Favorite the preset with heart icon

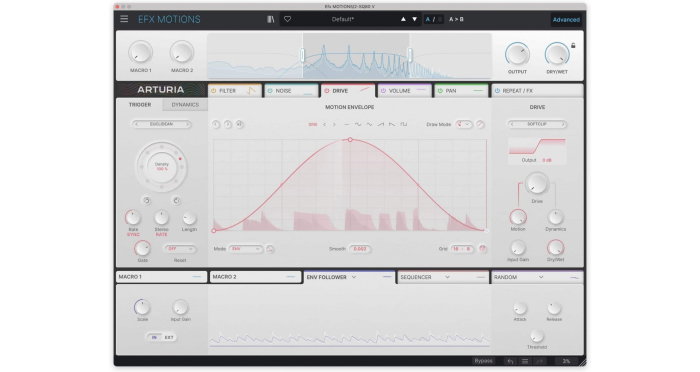click(288, 19)
